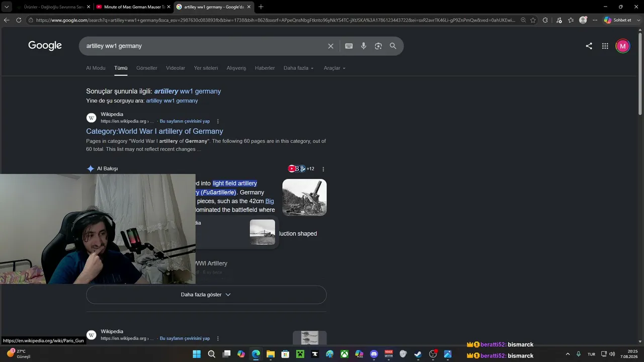Show hidden system tray icons
The height and width of the screenshot is (362, 644).
point(568,354)
